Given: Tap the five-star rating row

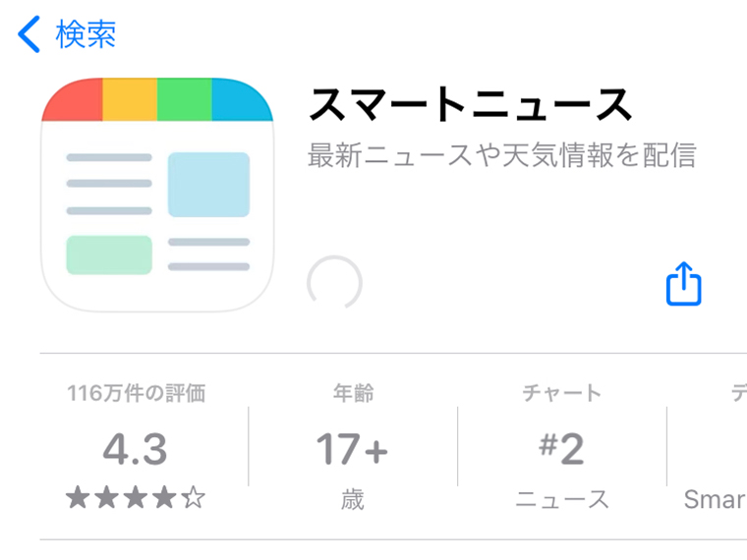Looking at the screenshot, I should 136,498.
